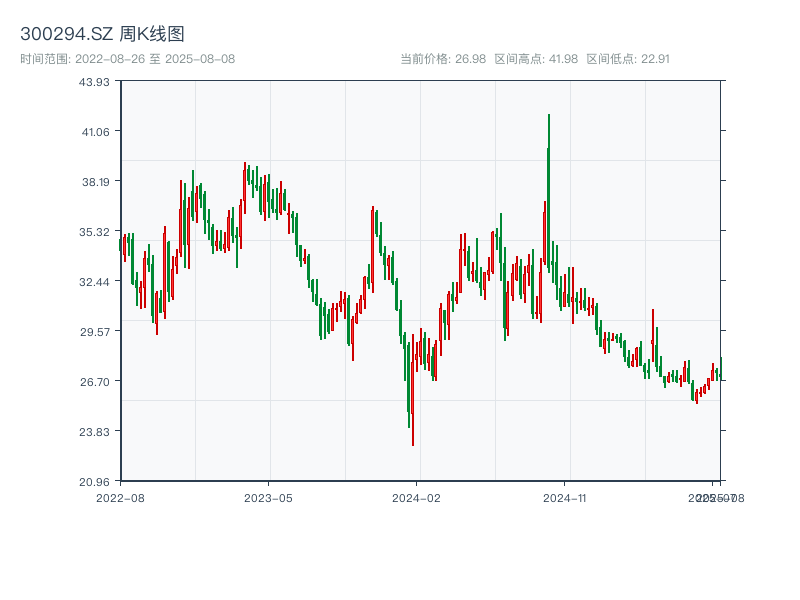Screen dimensions: 800x600
Task: Click the 300294.SZ 周K线图 chart title
Action: (x=102, y=34)
